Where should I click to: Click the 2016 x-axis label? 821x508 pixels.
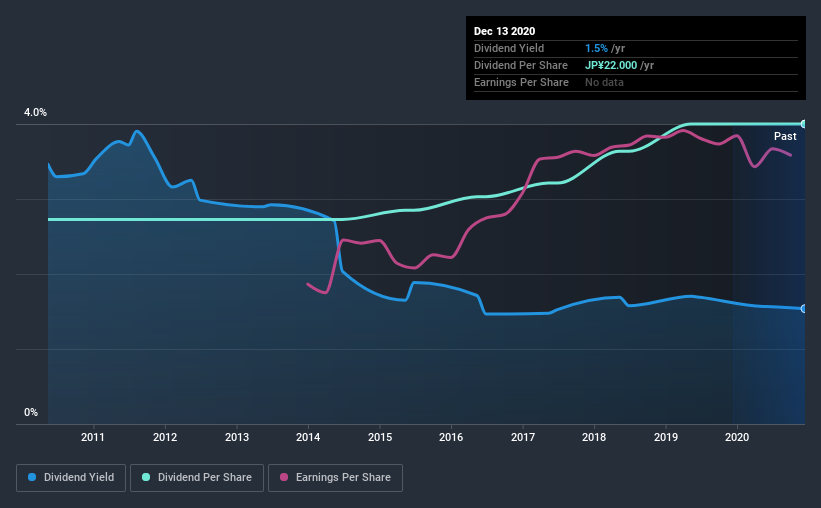pyautogui.click(x=451, y=437)
